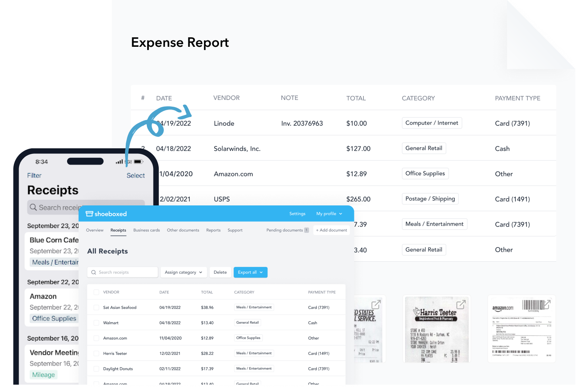Click the USPS vendor cell in the report
The width and height of the screenshot is (588, 391).
point(222,199)
